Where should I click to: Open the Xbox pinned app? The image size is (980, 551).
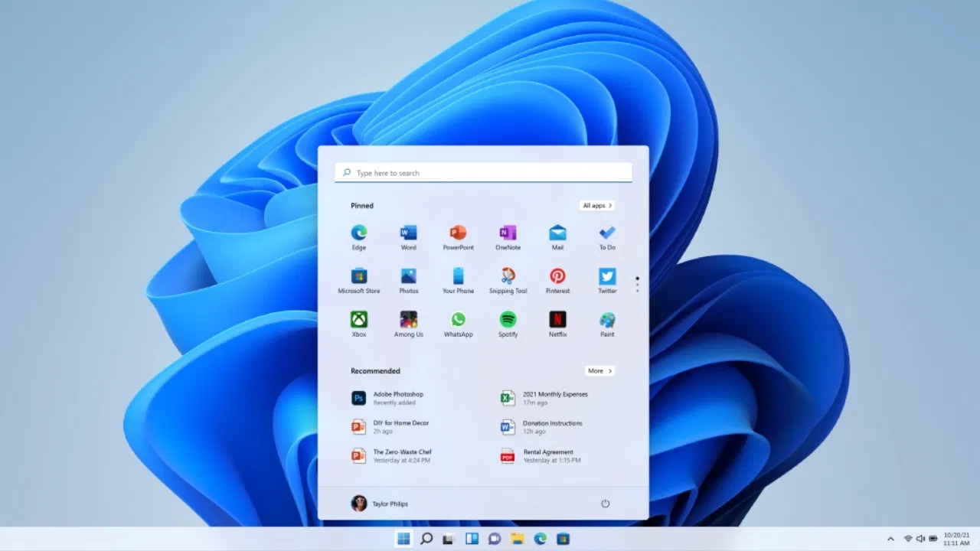coord(358,320)
